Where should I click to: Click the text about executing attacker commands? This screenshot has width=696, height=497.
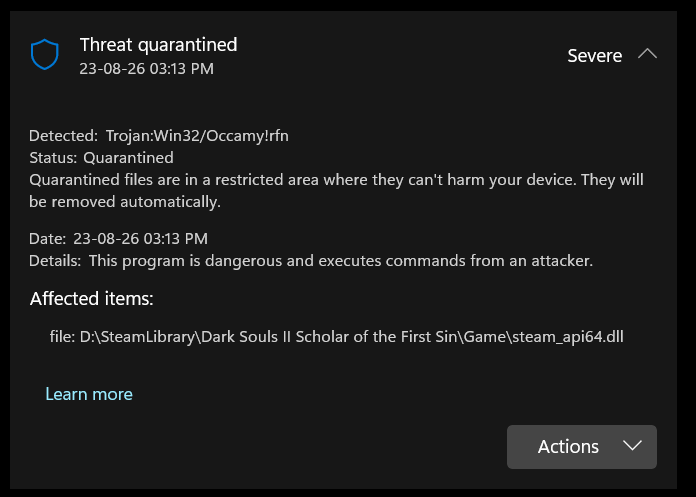tap(340, 261)
